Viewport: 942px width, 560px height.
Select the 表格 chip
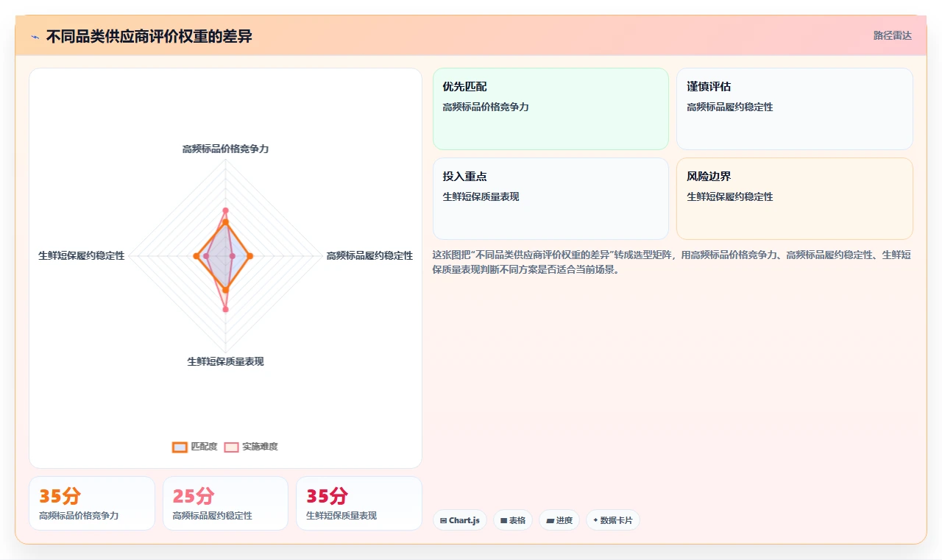click(513, 520)
